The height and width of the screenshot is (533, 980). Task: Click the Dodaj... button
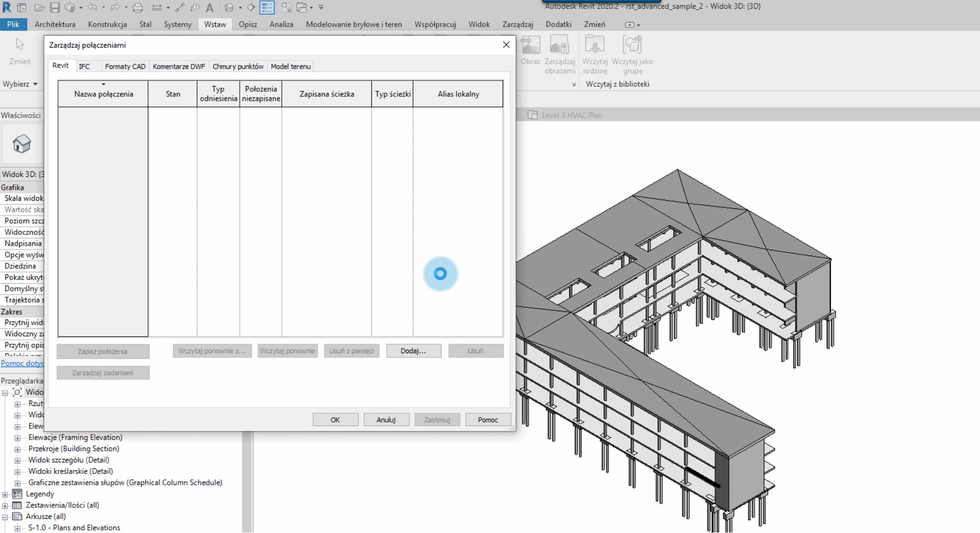pyautogui.click(x=413, y=351)
